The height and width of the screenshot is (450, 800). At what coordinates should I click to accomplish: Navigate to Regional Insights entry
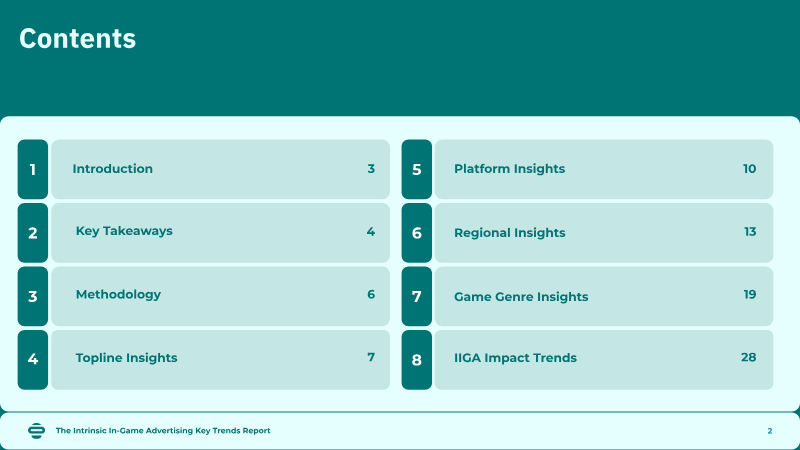(x=509, y=233)
